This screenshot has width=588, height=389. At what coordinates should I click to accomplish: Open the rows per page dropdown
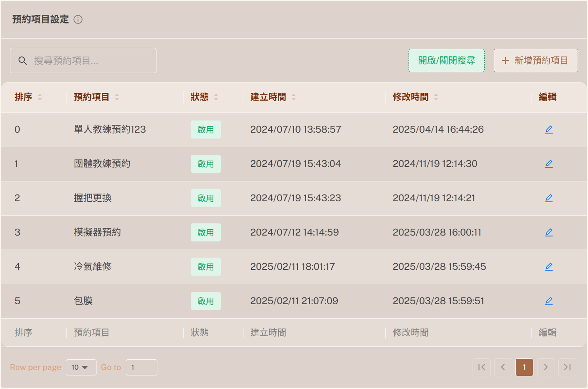pos(81,367)
